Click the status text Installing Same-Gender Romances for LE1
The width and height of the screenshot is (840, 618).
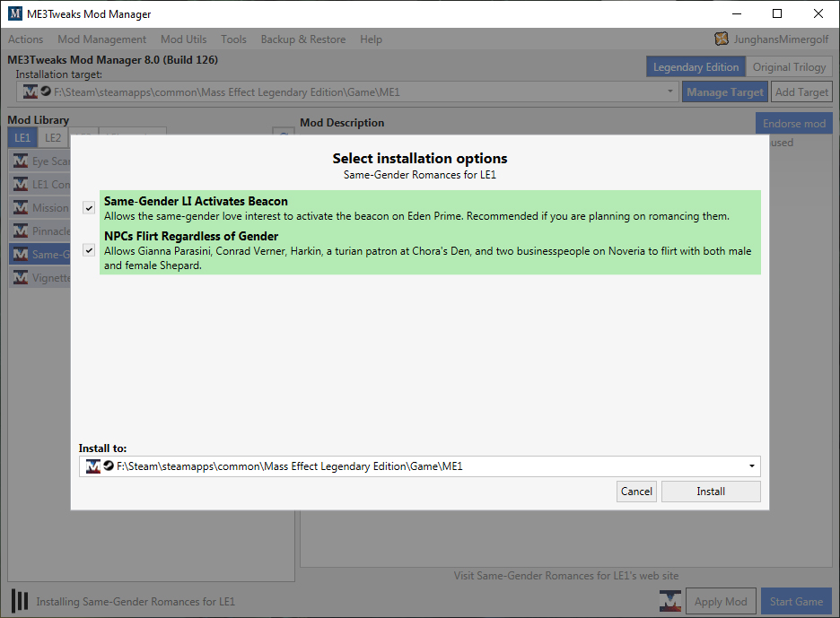click(136, 601)
